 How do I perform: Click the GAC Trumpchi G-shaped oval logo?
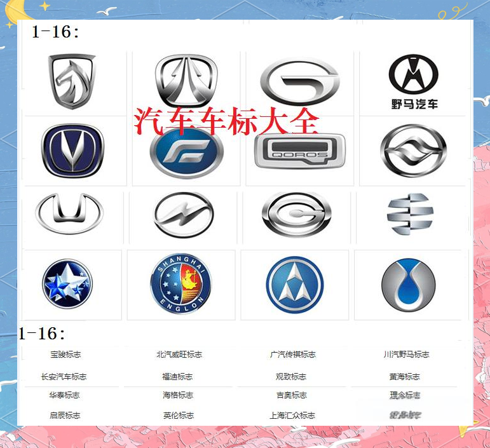pos(300,81)
